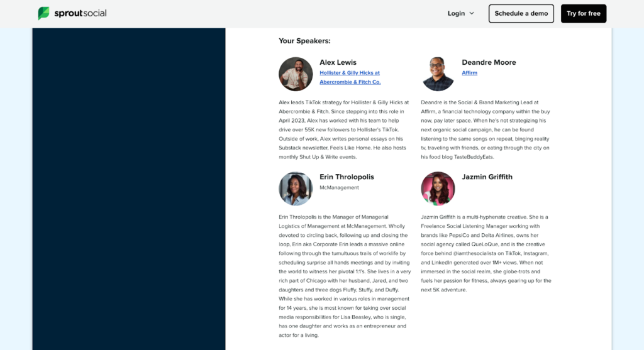
Task: Click the Sprout Social leaf logo
Action: (43, 13)
